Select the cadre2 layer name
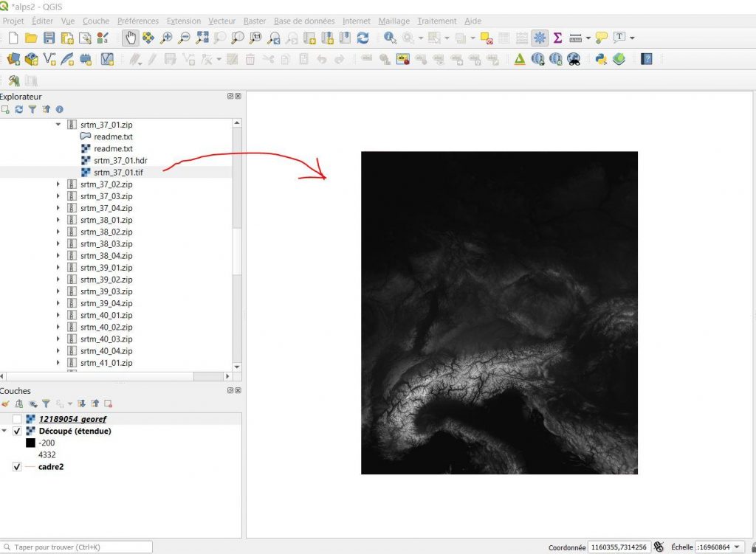The width and height of the screenshot is (756, 554). click(x=51, y=467)
